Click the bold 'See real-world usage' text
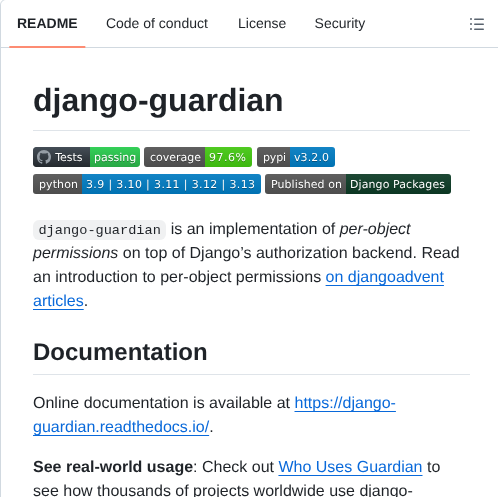Screen dimensions: 498x497 (113, 467)
